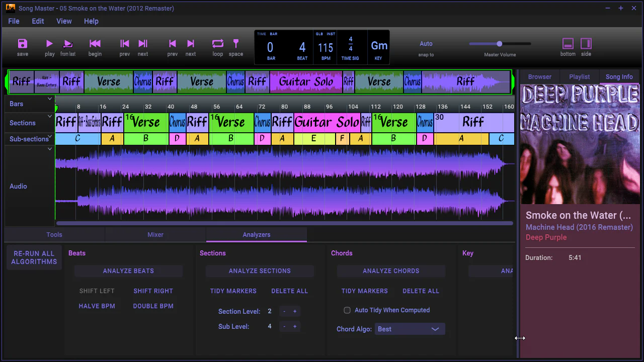The image size is (644, 362).
Task: Open the Help menu
Action: click(x=91, y=21)
